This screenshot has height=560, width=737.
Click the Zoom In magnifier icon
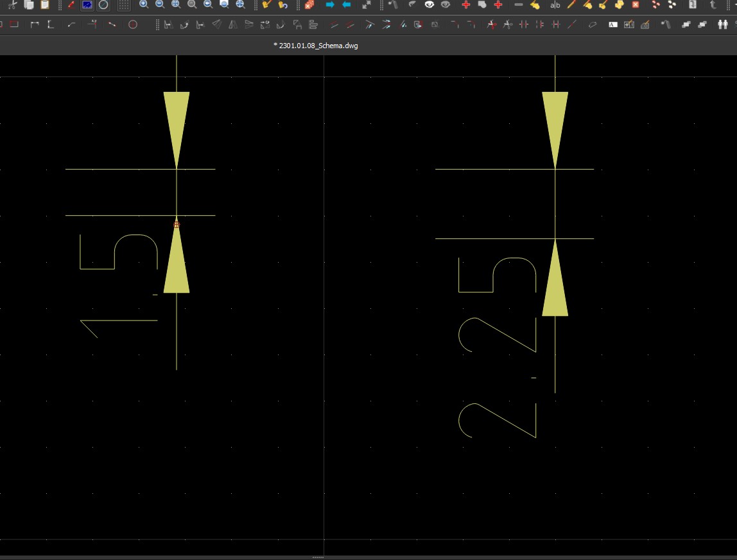[144, 4]
